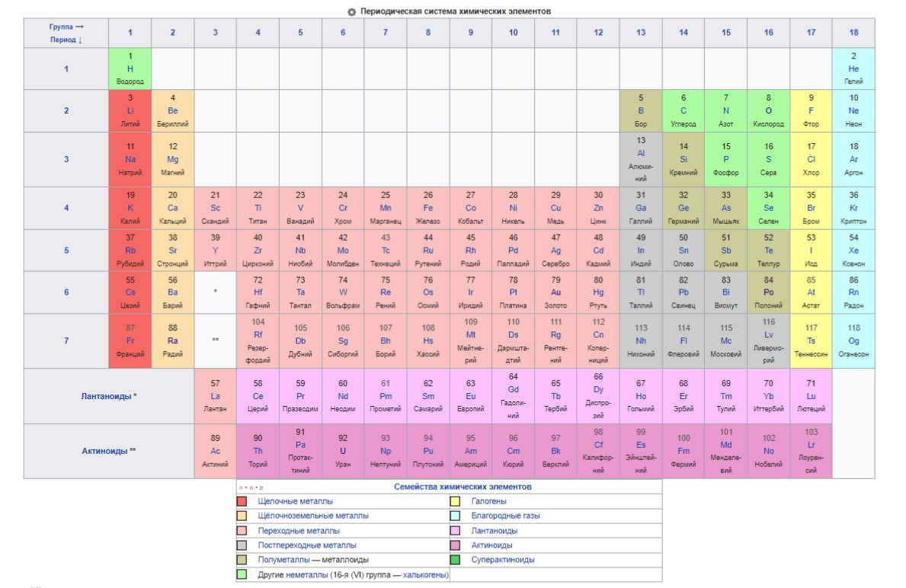
Task: Select the Железо (Fe) element cell
Action: 428,208
